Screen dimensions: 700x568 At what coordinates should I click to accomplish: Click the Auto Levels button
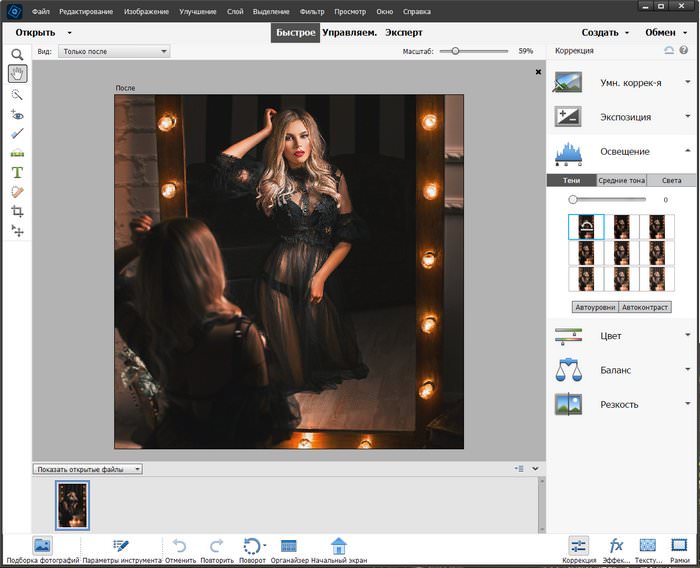coord(595,307)
